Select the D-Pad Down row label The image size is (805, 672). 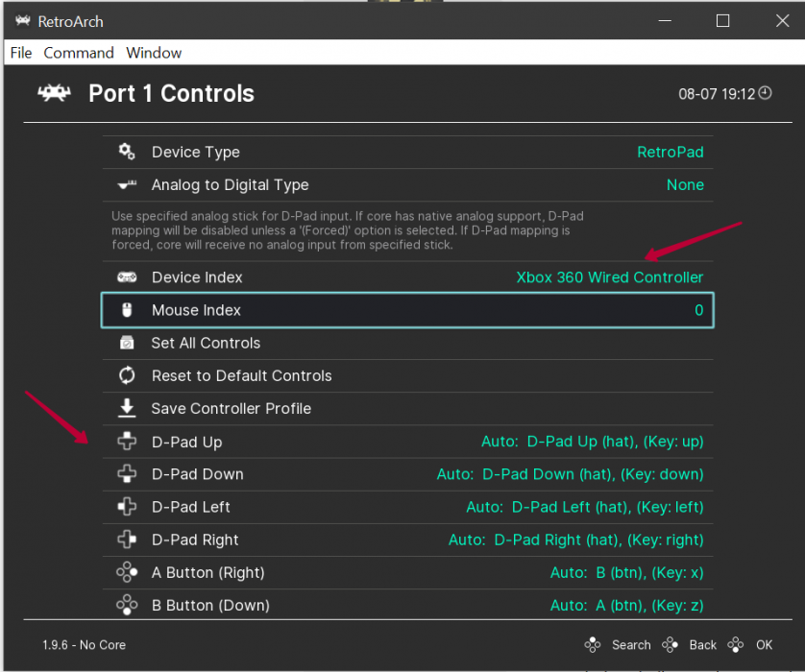pos(198,474)
